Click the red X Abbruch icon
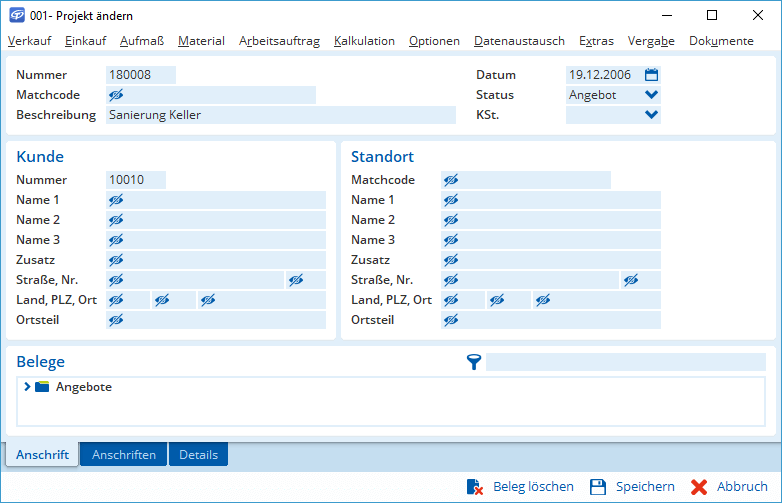The width and height of the screenshot is (782, 503). tap(699, 487)
